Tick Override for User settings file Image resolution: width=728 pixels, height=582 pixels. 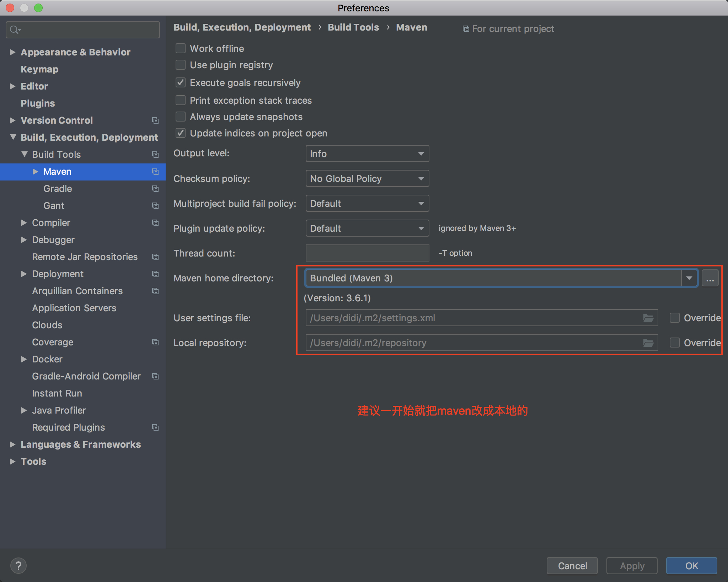pos(674,318)
